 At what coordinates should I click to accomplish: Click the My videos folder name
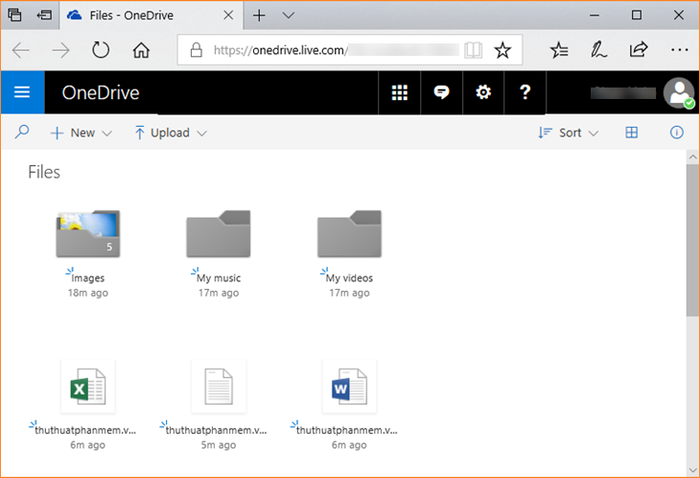coord(349,278)
